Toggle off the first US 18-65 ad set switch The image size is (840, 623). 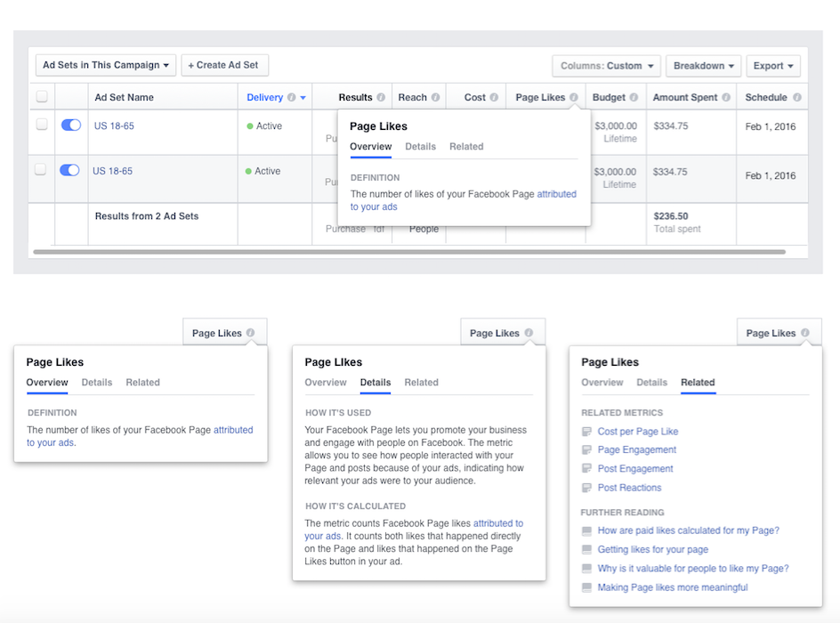[x=70, y=125]
